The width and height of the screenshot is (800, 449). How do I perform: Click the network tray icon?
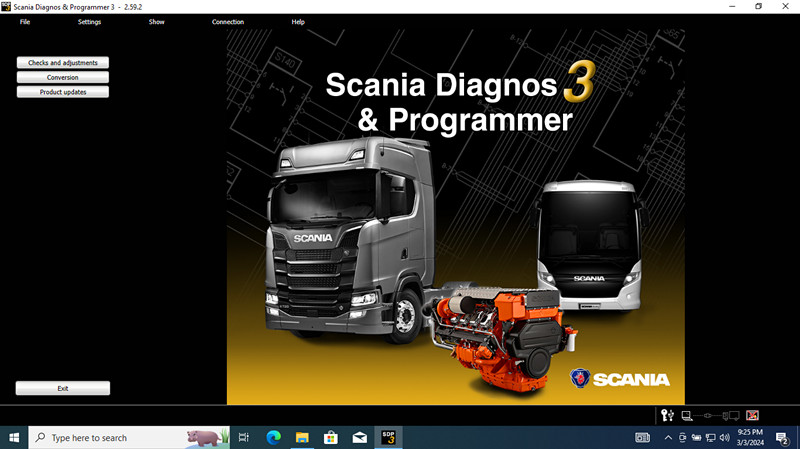click(710, 437)
